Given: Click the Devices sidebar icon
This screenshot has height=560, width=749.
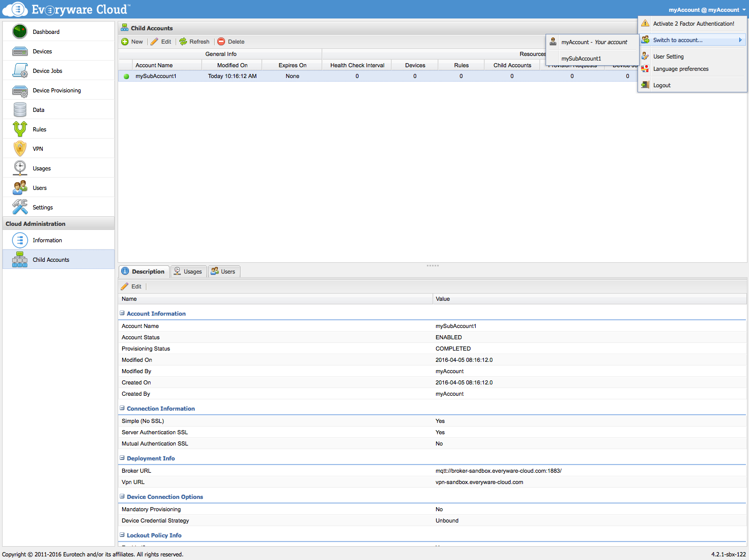Looking at the screenshot, I should pos(20,51).
